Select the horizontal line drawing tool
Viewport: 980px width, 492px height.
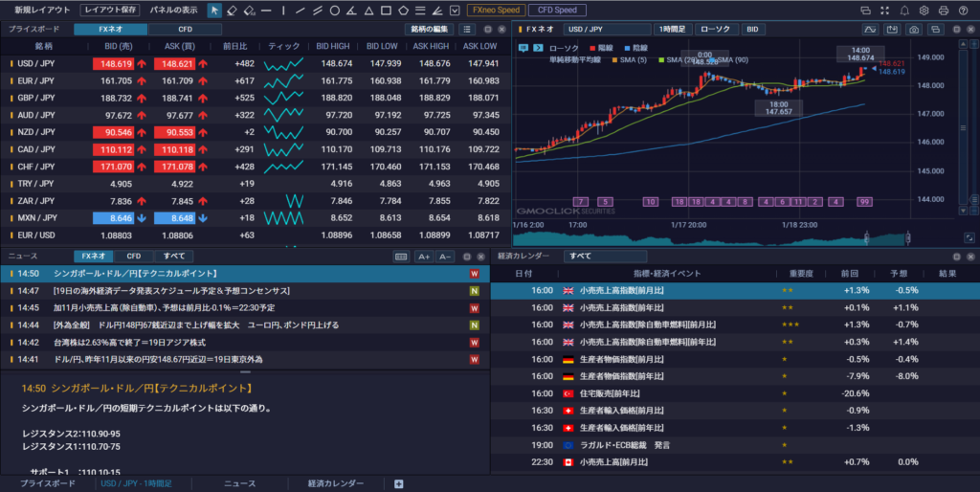point(266,10)
